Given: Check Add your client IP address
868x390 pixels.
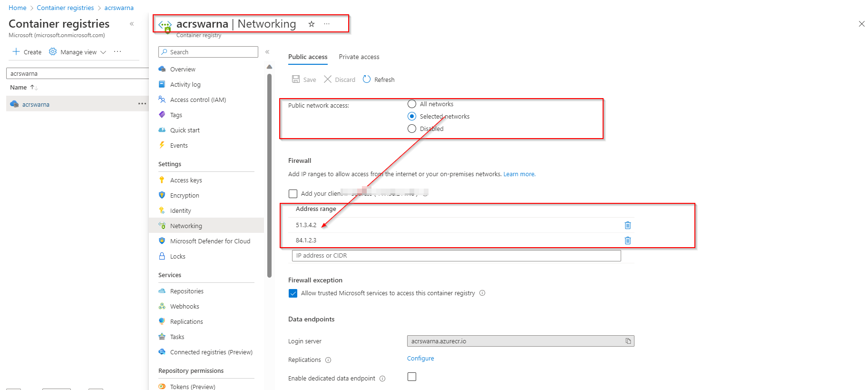Looking at the screenshot, I should (x=293, y=194).
